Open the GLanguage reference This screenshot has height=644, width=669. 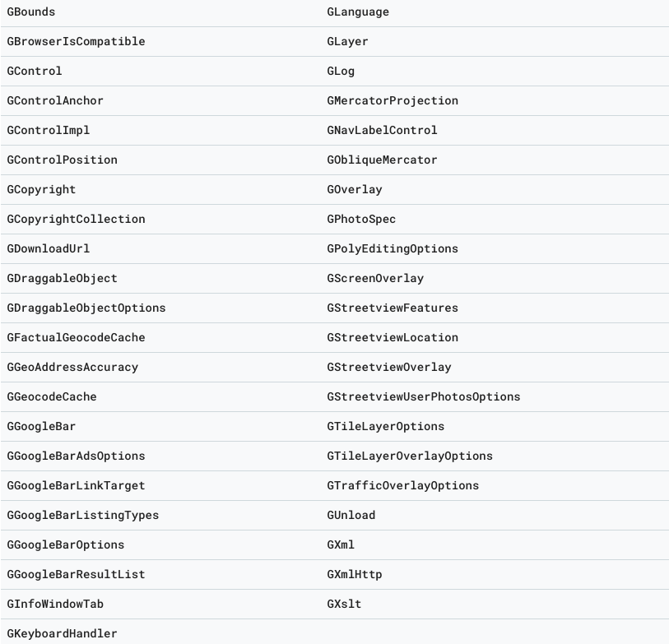coord(358,12)
